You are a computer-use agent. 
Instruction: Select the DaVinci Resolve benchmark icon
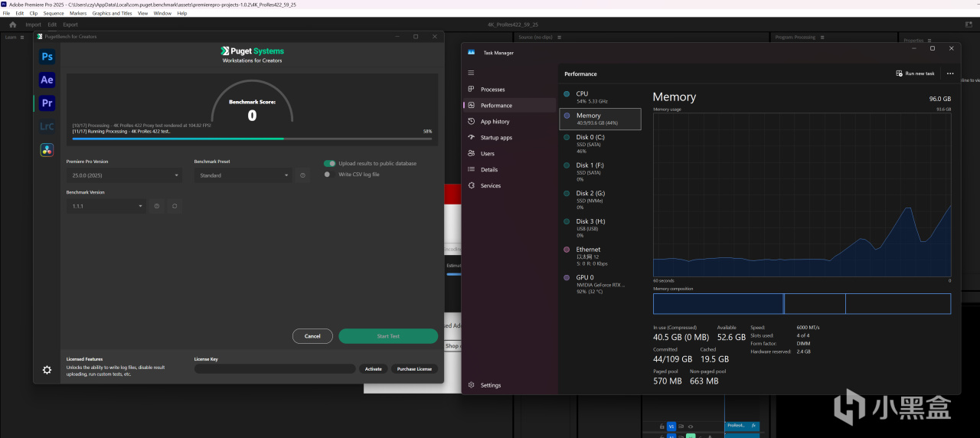click(x=47, y=149)
